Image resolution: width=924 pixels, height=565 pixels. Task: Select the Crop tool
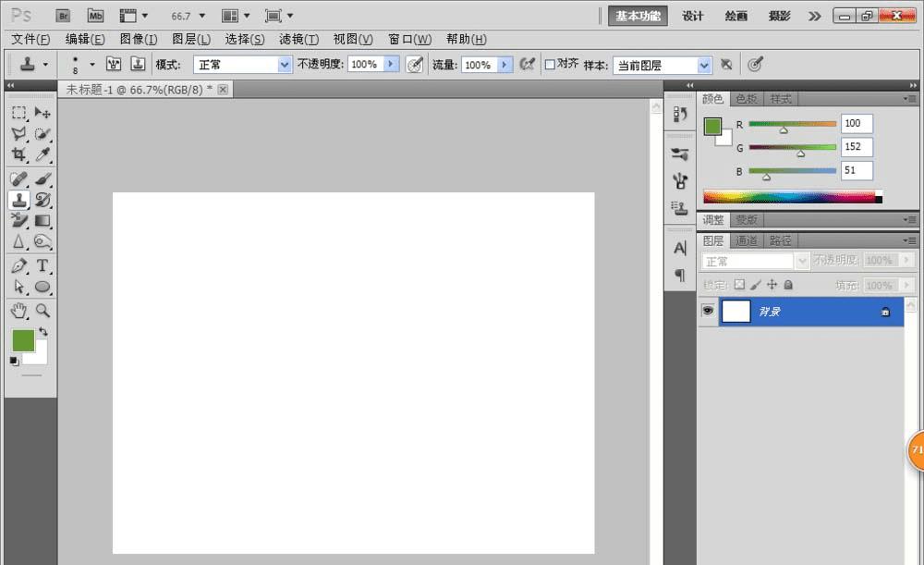(18, 154)
